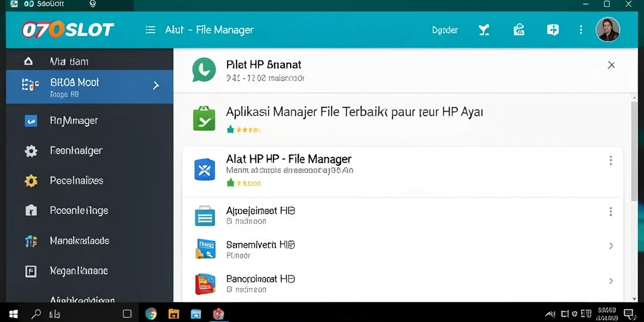Screen dimensions: 644x322
Task: Click the green shopping bag icon
Action: click(x=204, y=118)
